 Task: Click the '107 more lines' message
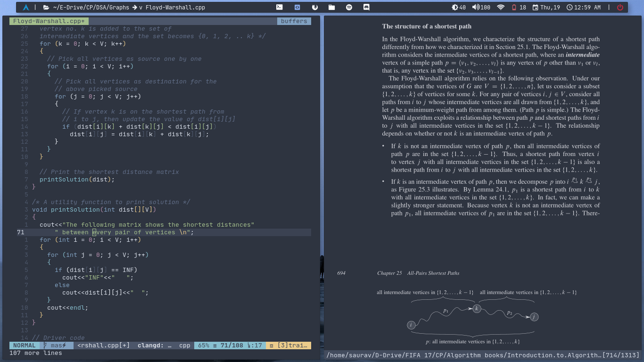[36, 353]
